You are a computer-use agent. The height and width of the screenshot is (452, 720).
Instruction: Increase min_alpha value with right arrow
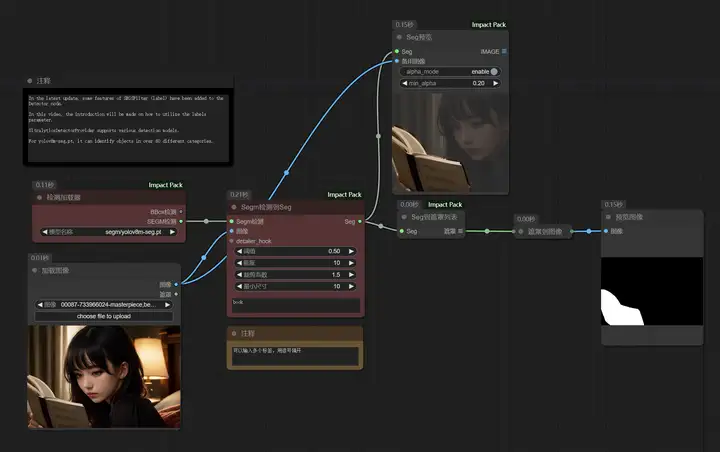[495, 83]
